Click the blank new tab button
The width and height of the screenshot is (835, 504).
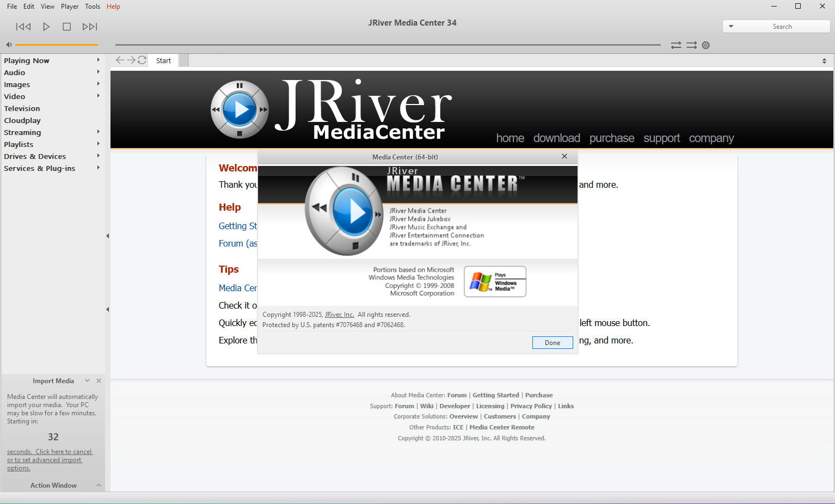coord(184,60)
